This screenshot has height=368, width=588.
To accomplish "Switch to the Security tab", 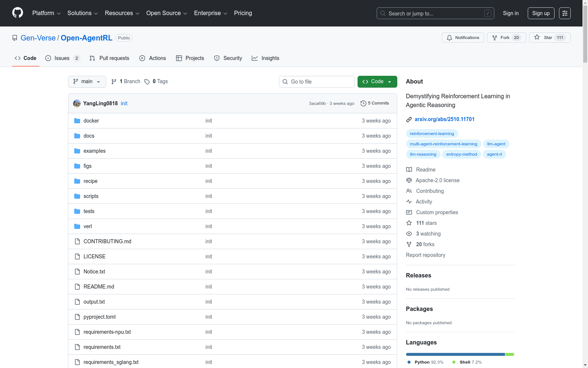I will click(x=228, y=58).
